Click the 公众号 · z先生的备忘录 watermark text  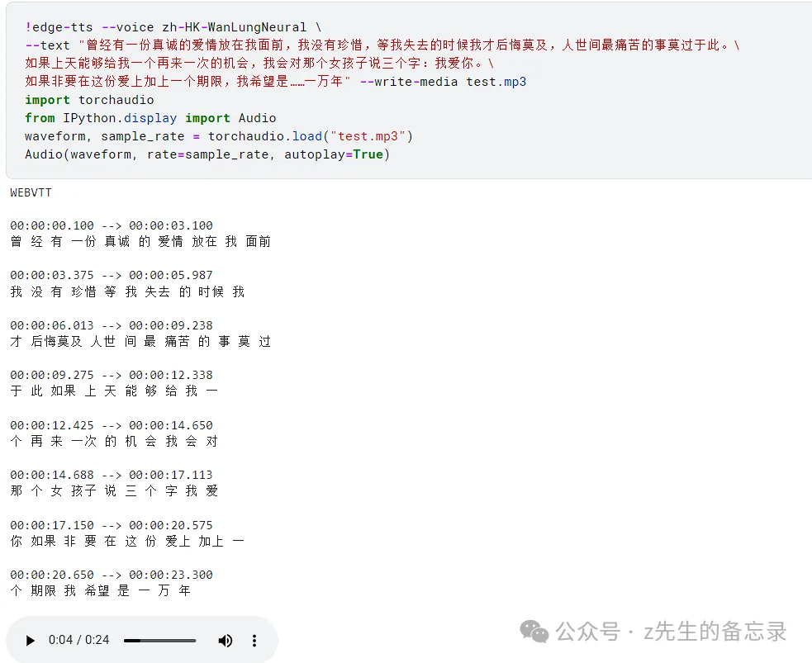coord(671,632)
